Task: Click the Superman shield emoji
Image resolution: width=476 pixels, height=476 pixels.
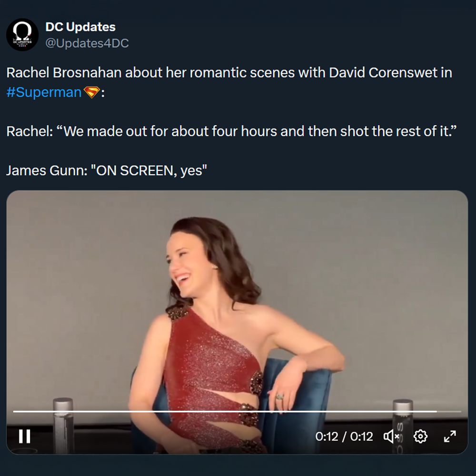Action: pyautogui.click(x=91, y=92)
